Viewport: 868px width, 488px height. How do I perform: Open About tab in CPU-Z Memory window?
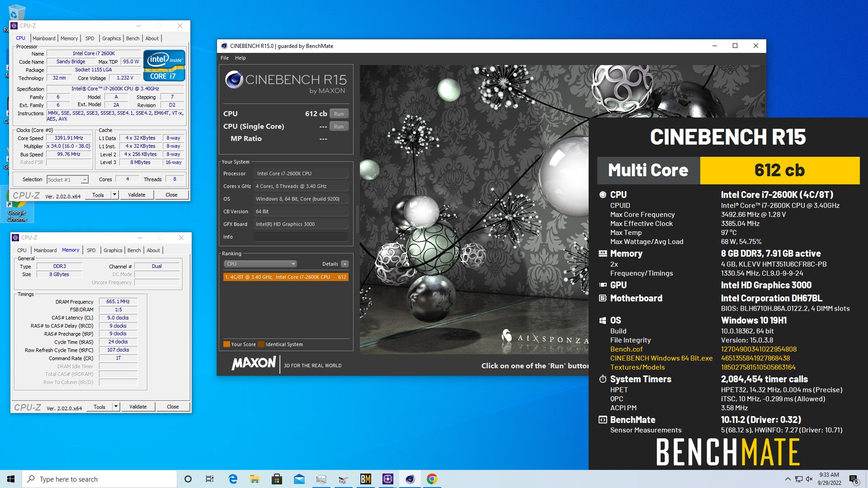(153, 250)
